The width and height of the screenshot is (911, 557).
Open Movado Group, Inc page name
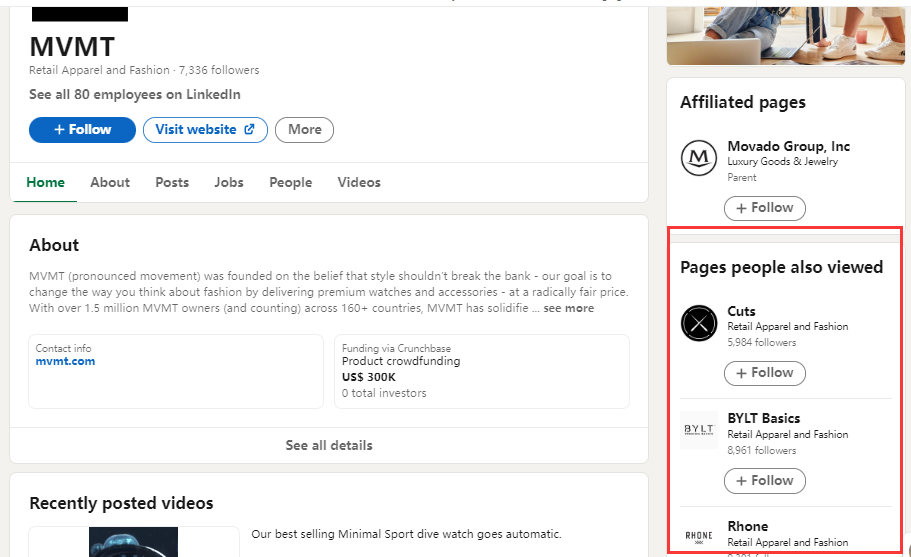788,146
